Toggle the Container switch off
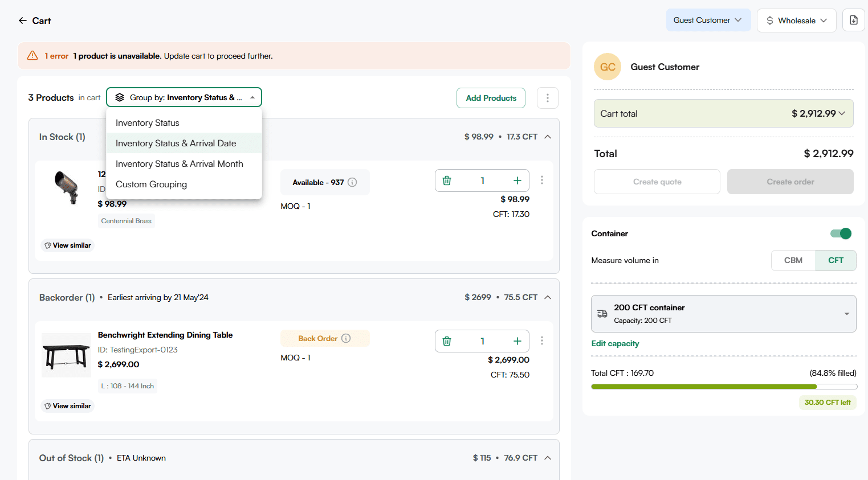The image size is (868, 480). point(841,233)
